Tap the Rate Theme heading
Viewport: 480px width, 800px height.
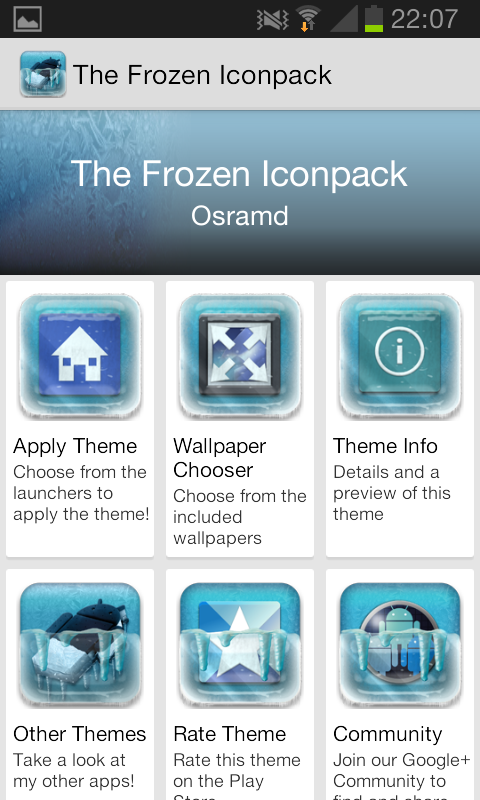pos(230,734)
